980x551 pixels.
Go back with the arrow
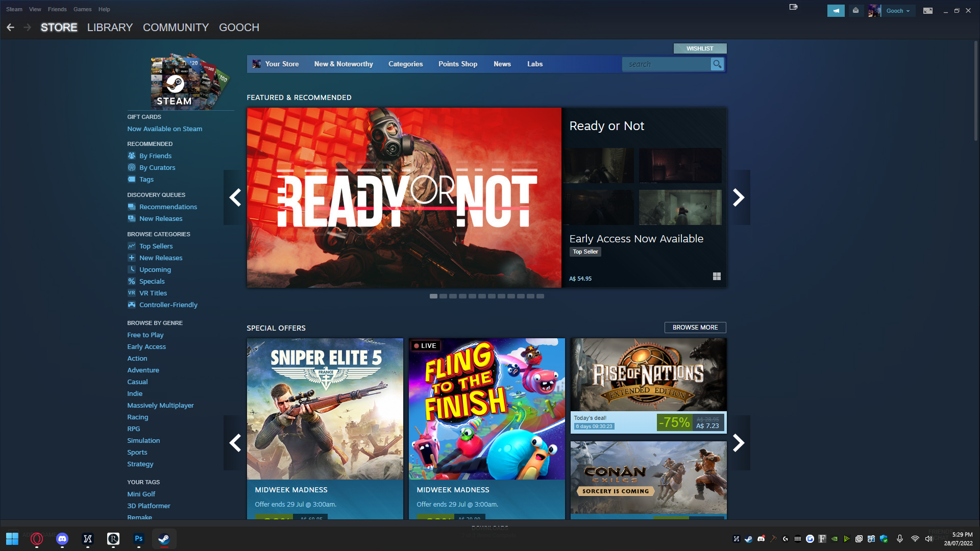11,28
